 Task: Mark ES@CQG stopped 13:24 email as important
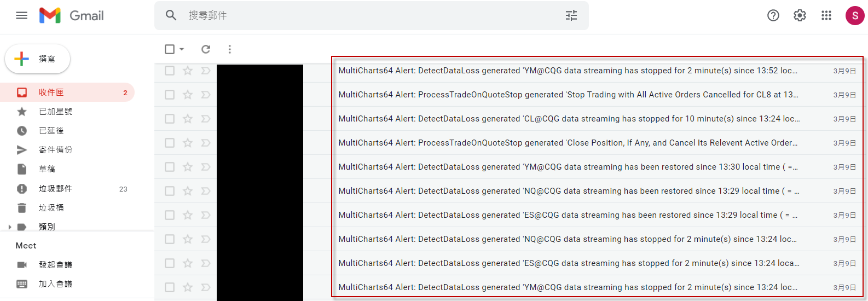click(206, 263)
